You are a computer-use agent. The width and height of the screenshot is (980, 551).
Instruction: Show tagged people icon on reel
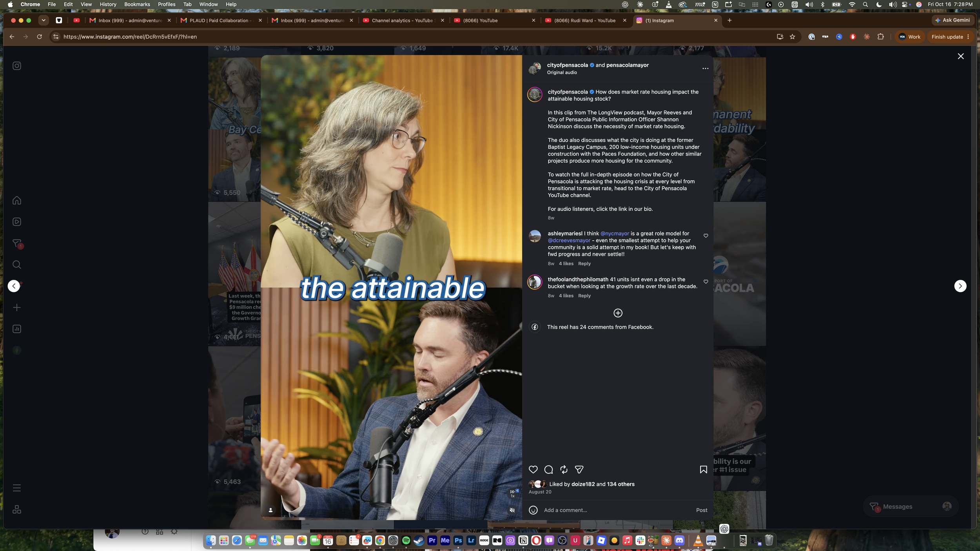(270, 510)
